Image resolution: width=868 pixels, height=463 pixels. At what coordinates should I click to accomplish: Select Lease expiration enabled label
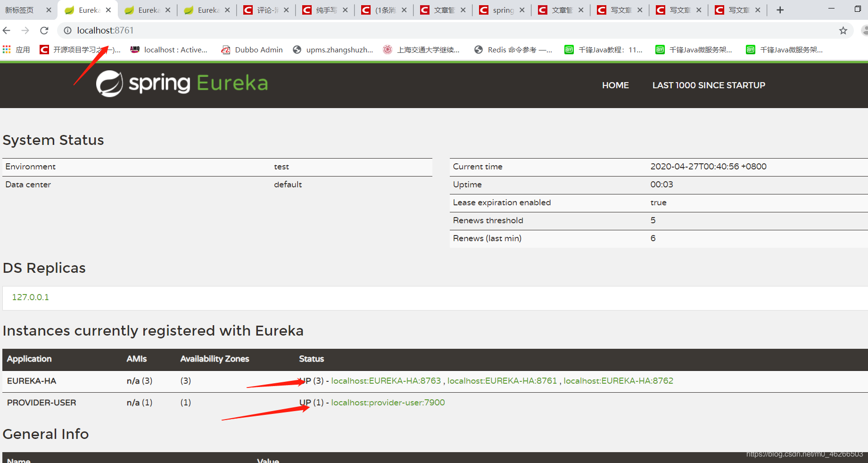pos(502,202)
